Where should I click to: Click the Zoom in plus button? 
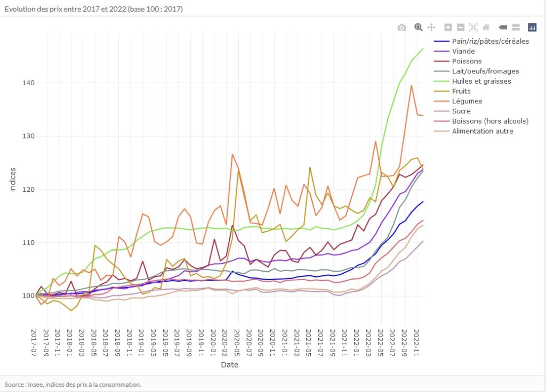click(448, 27)
